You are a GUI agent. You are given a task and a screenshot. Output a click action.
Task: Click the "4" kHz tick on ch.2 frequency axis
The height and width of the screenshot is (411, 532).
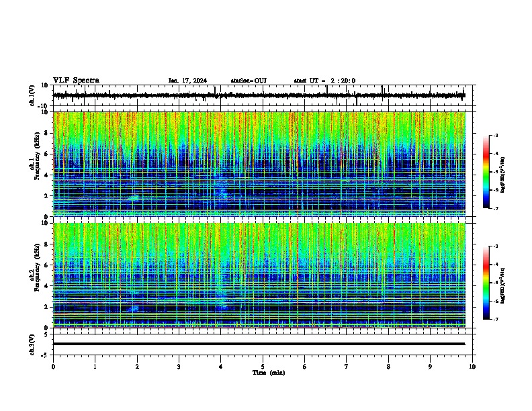click(47, 286)
